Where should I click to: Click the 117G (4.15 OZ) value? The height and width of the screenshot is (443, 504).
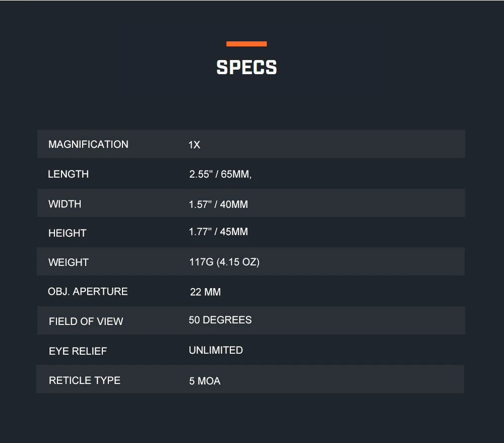[x=224, y=262]
